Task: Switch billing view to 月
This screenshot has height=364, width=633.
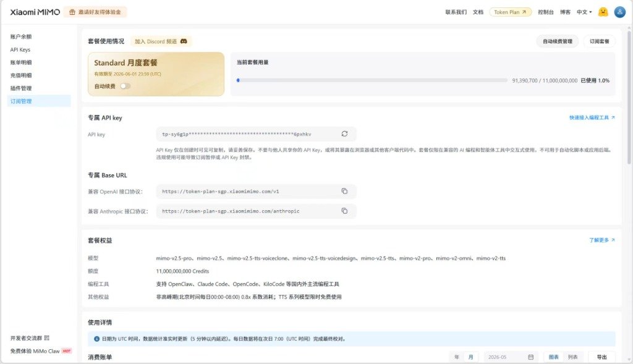Action: point(470,357)
